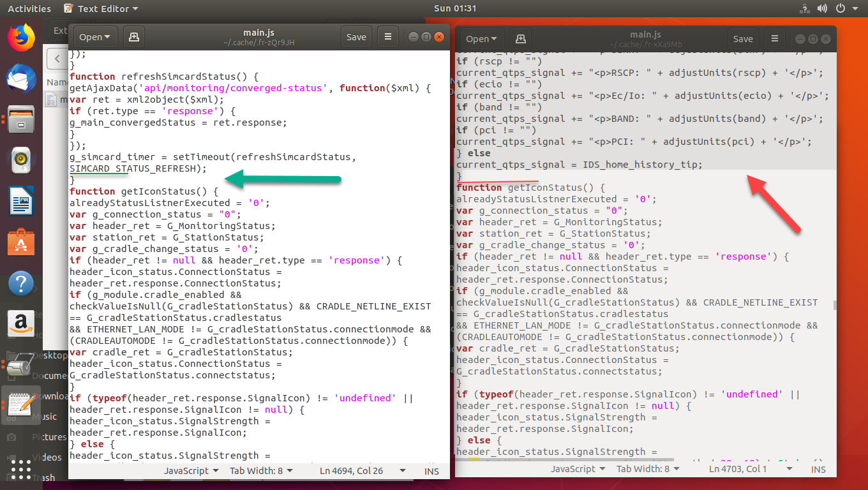Expand Tab Width dropdown in inactive editor
This screenshot has height=490, width=868.
tap(648, 469)
